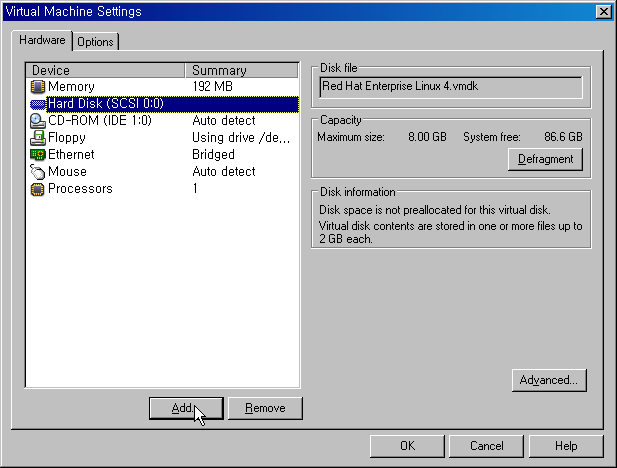Screen dimensions: 617x468
Task: Click the Mouse device icon
Action: click(x=38, y=172)
